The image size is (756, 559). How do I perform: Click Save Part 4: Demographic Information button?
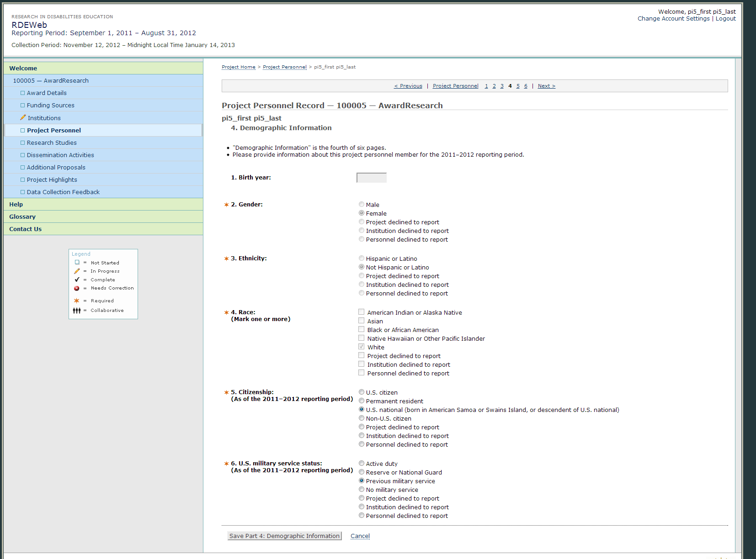coord(284,536)
